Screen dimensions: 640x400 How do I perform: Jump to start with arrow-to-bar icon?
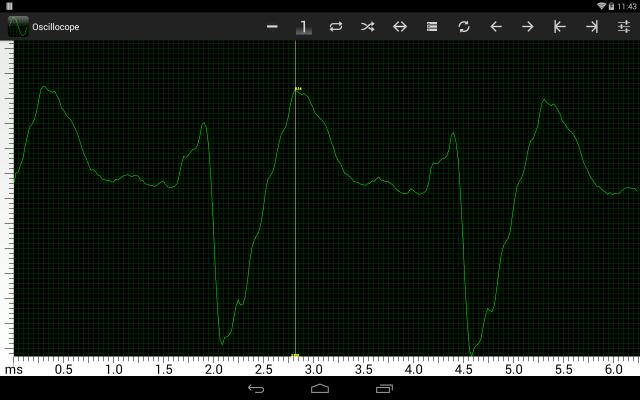[560, 27]
